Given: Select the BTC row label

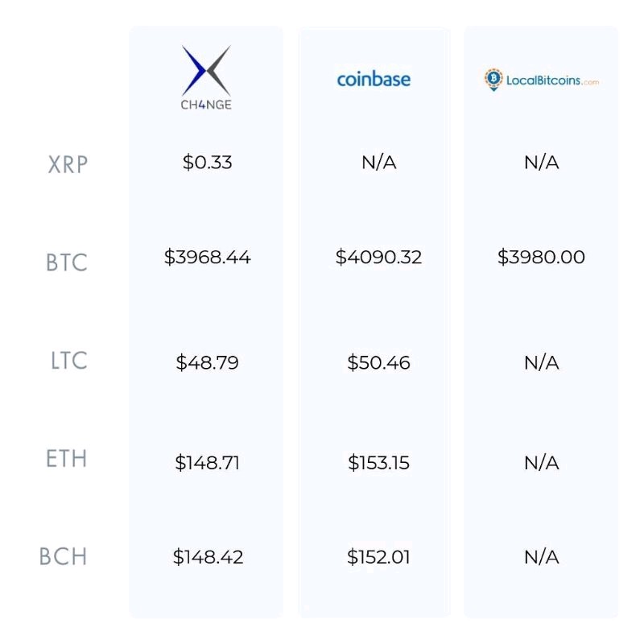Looking at the screenshot, I should click(x=66, y=263).
